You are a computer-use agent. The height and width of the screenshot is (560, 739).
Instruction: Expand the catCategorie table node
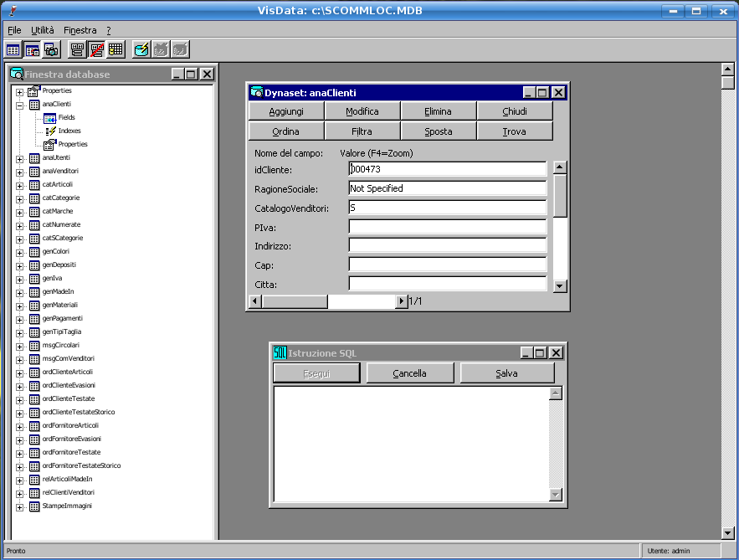point(19,199)
